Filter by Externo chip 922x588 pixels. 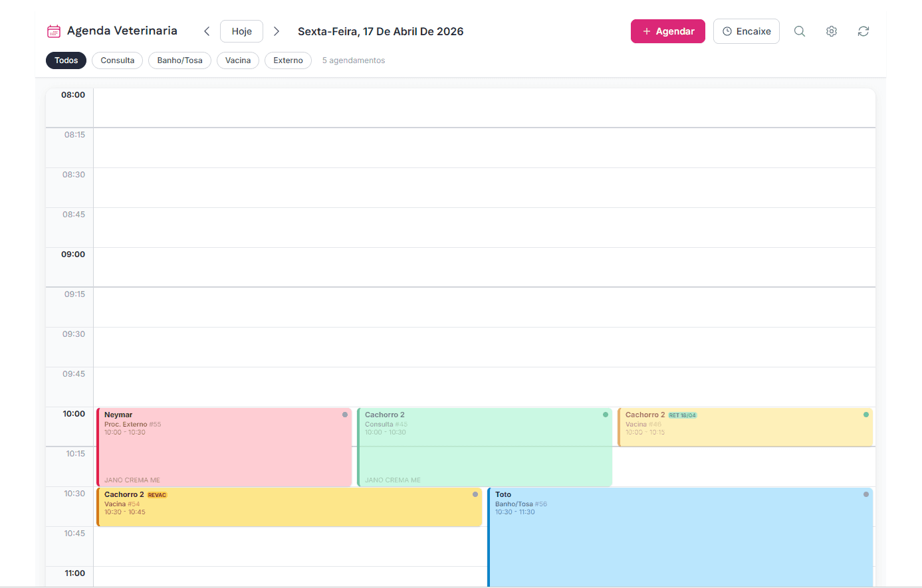[x=288, y=60]
